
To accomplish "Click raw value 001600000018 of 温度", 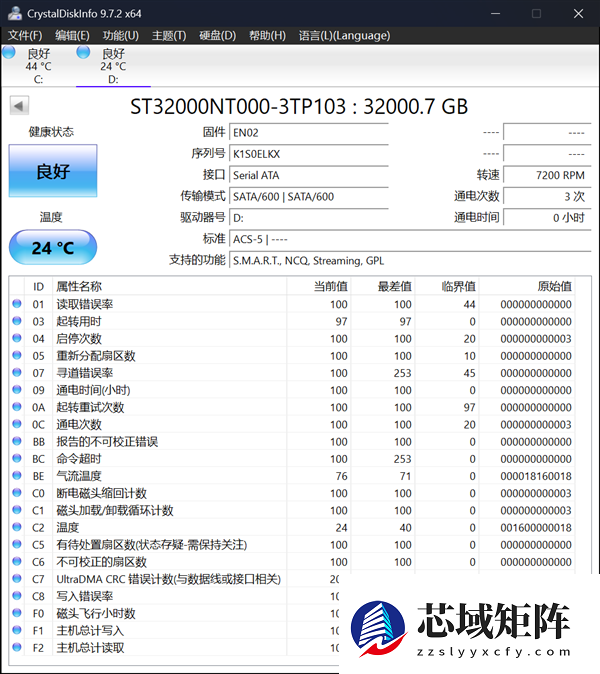I will tap(536, 528).
